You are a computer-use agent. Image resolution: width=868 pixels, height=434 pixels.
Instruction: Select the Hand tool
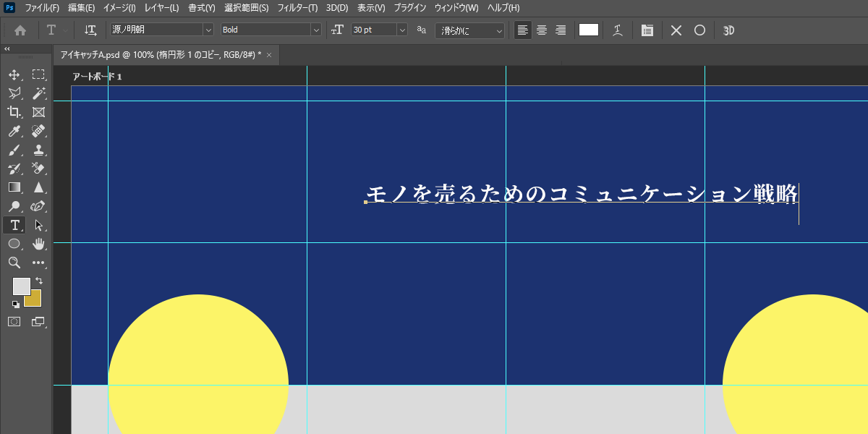pyautogui.click(x=38, y=244)
